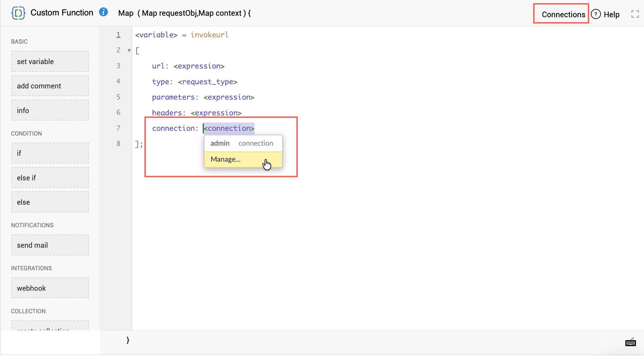Insert the if condition block
Screen dimensions: 644x356
click(50, 153)
